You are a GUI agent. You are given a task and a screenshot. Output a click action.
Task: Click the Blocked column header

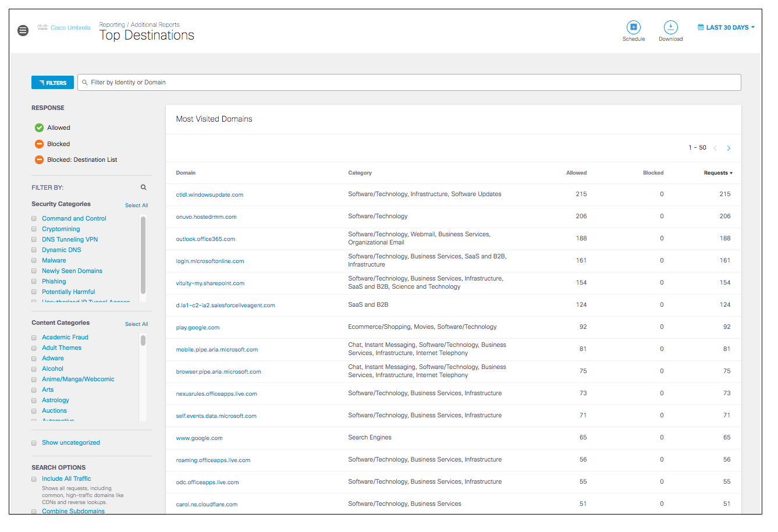(x=653, y=173)
